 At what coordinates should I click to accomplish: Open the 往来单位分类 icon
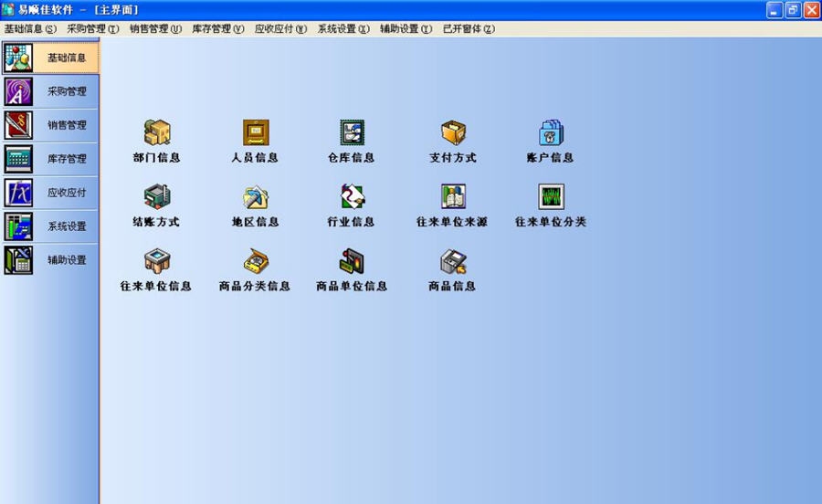(551, 196)
